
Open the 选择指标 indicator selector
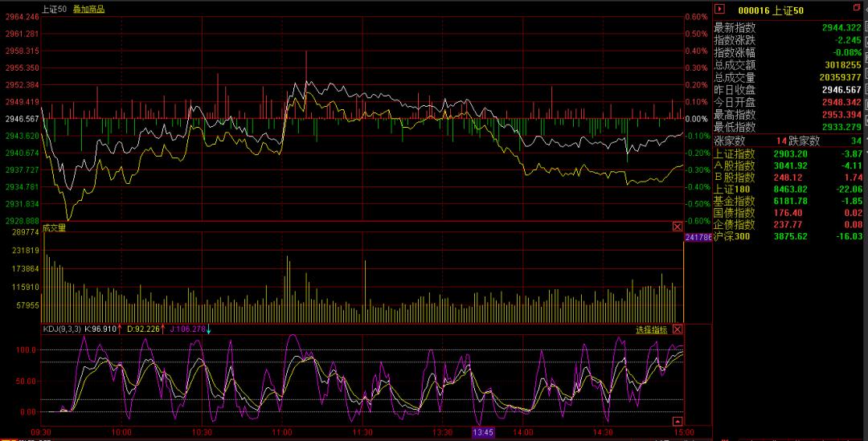pos(652,329)
